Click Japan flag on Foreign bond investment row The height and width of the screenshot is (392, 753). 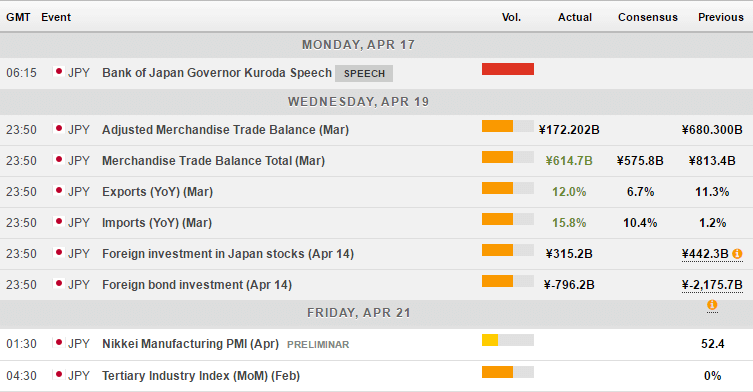point(59,284)
